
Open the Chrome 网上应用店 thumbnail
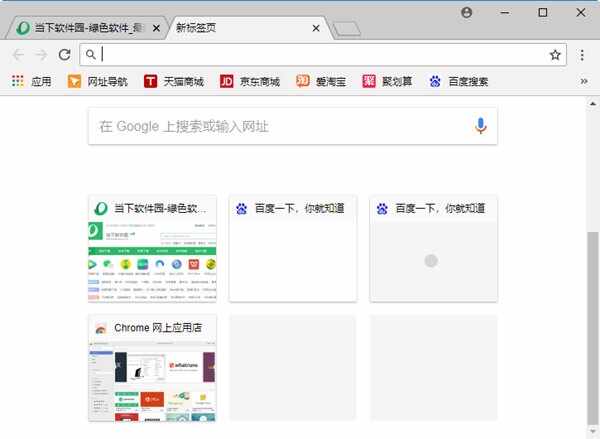(x=152, y=368)
